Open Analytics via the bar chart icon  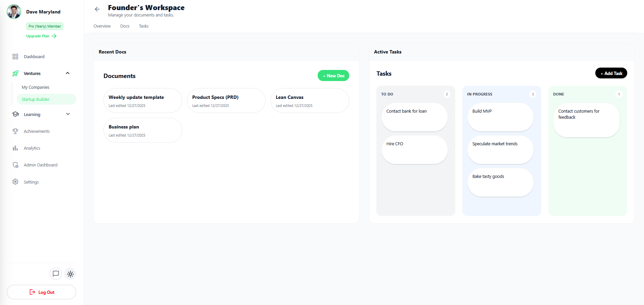pyautogui.click(x=15, y=148)
